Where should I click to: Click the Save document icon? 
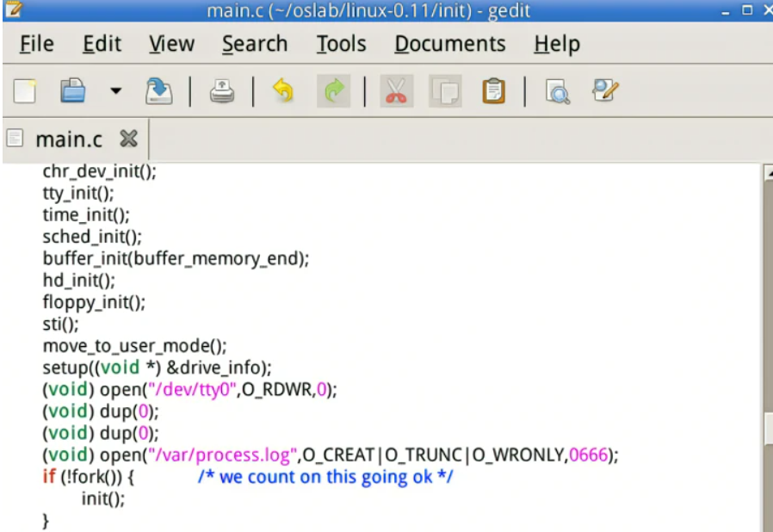point(158,91)
